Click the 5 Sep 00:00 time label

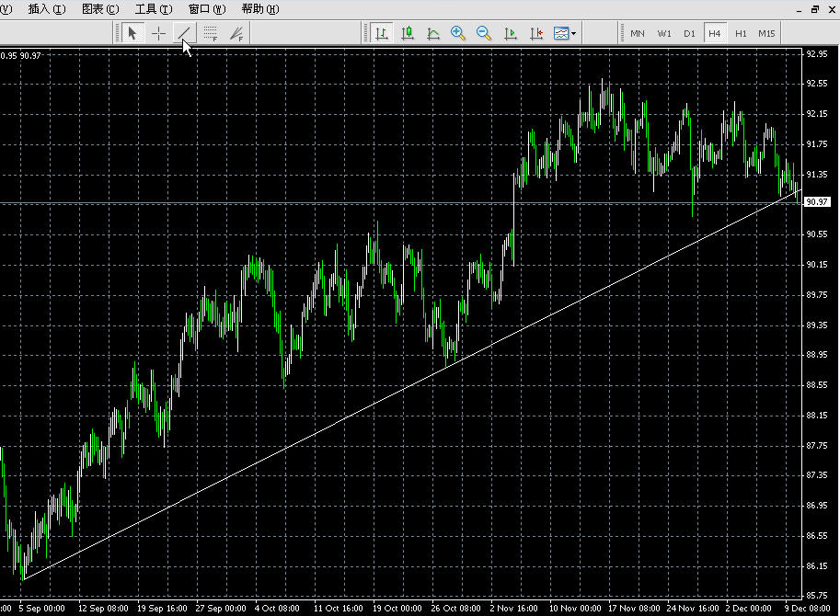coord(41,609)
